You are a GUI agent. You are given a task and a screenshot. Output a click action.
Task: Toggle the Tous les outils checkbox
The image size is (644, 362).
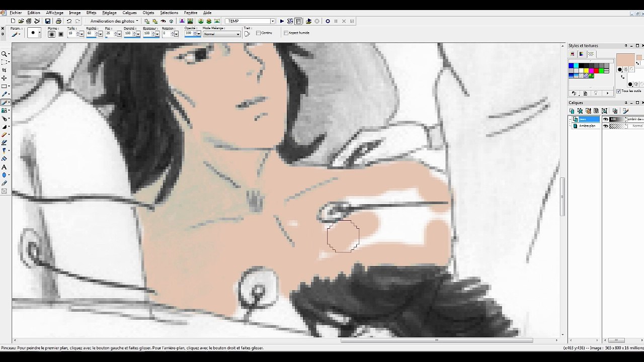(x=619, y=91)
